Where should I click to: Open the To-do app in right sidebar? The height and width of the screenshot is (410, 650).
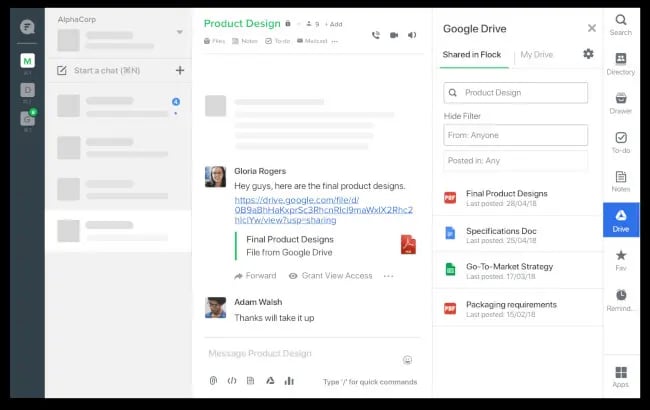621,142
